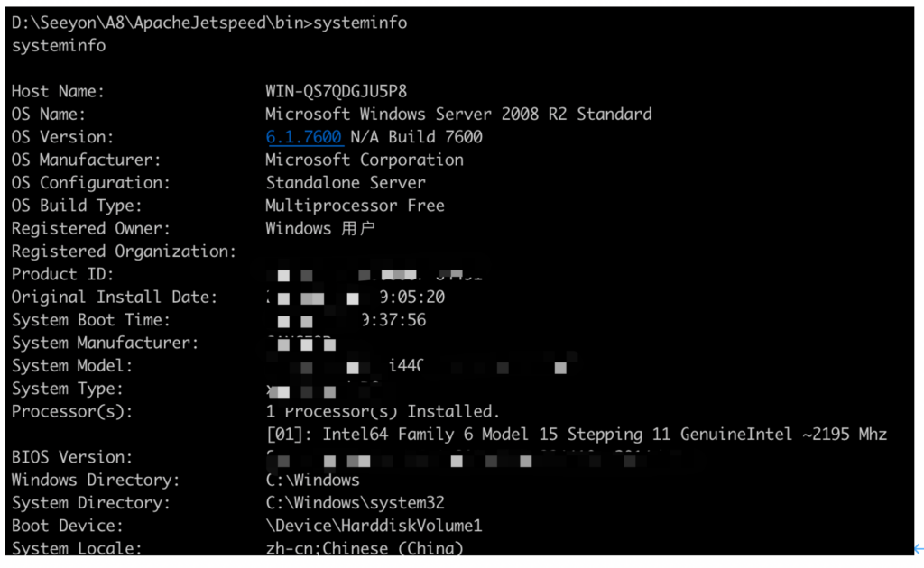Click the Microsoft Corporation manufacturer text

pos(365,160)
